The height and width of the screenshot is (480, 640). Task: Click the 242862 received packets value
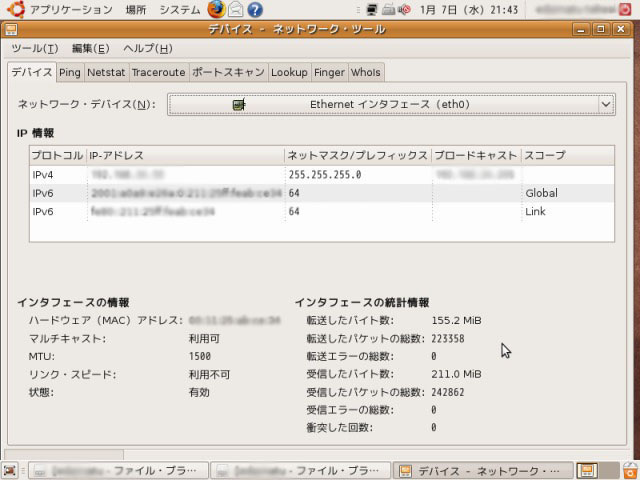coord(448,392)
